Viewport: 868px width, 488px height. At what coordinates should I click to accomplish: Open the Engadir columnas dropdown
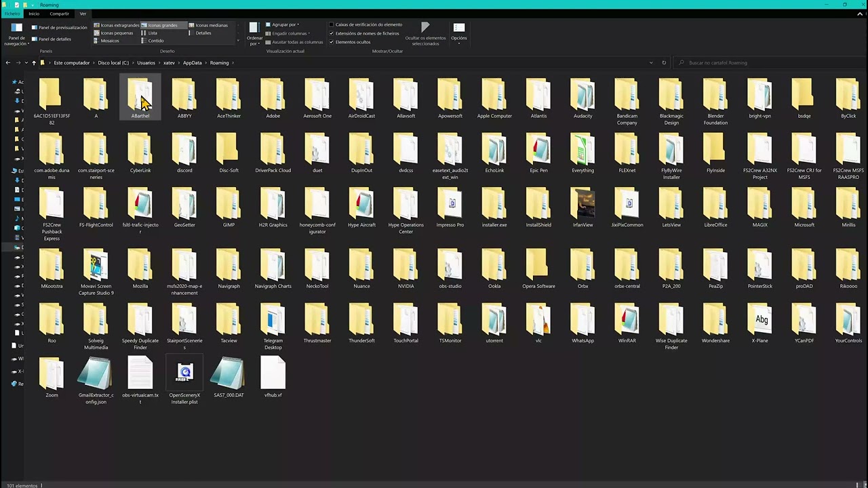point(288,33)
